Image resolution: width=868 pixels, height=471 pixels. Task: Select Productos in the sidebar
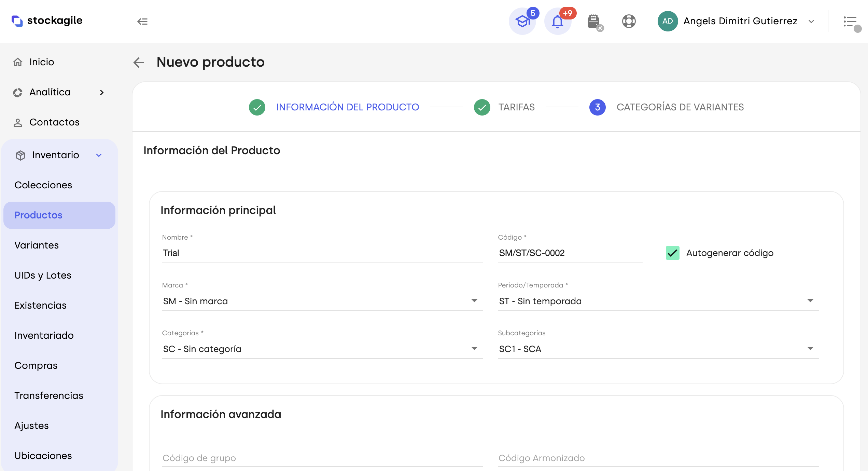59,215
